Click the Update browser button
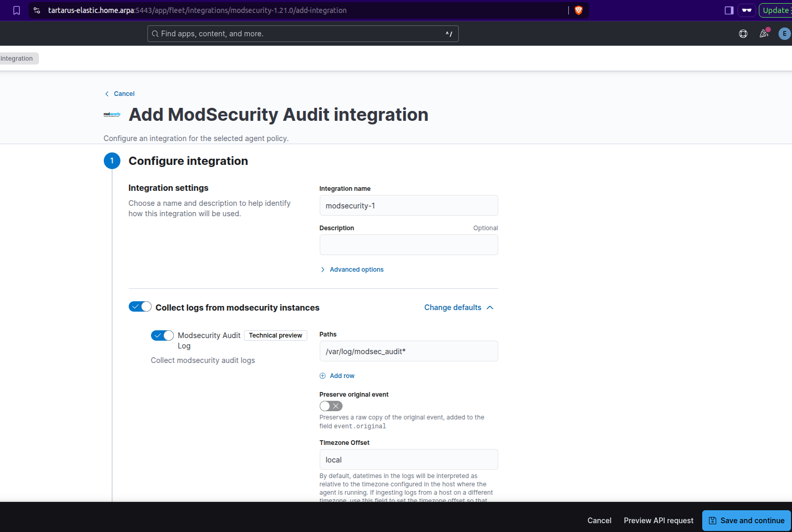792x532 pixels. [x=775, y=10]
